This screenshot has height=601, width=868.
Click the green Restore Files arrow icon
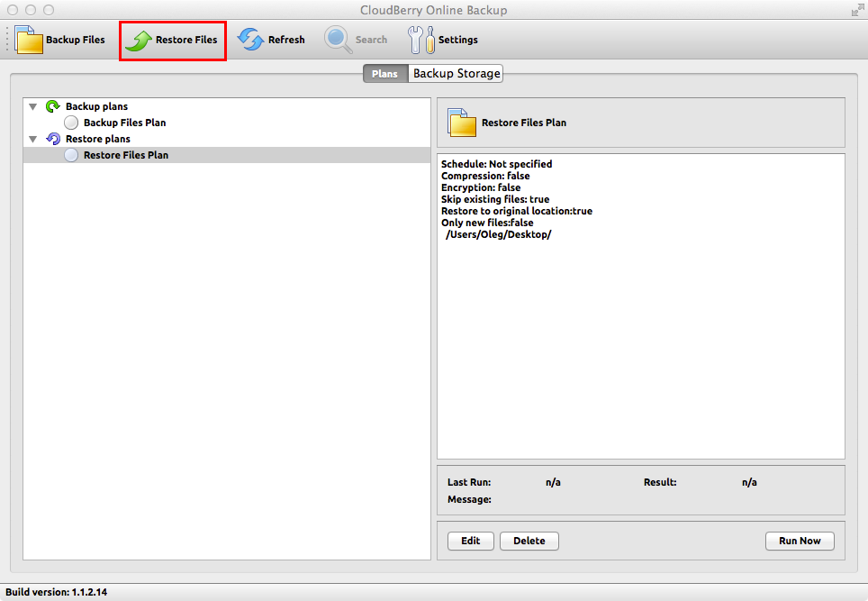point(139,41)
